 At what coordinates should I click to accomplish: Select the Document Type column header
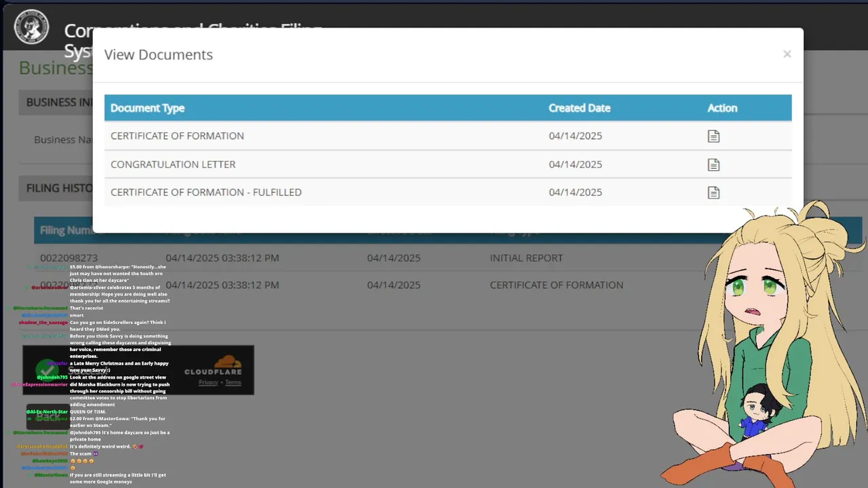[x=147, y=108]
